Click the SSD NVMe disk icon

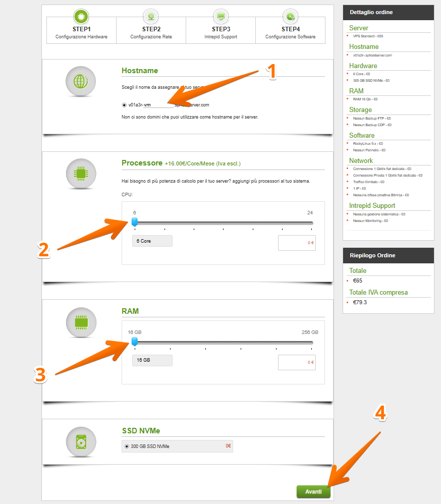point(81,441)
